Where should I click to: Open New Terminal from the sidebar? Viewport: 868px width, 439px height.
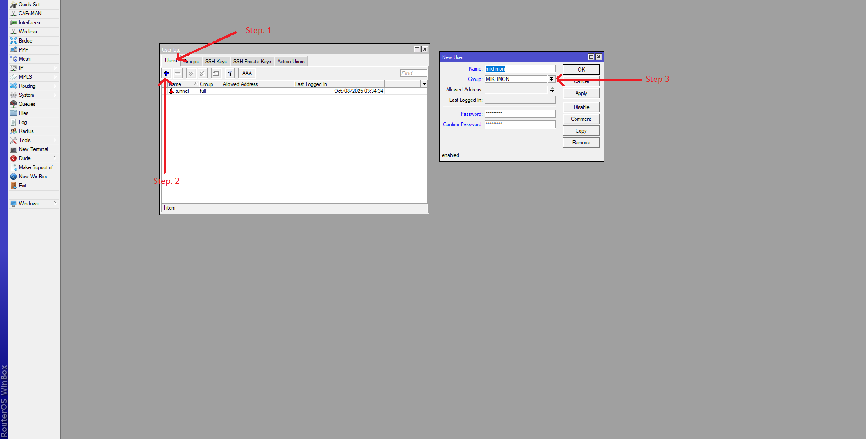click(x=33, y=149)
